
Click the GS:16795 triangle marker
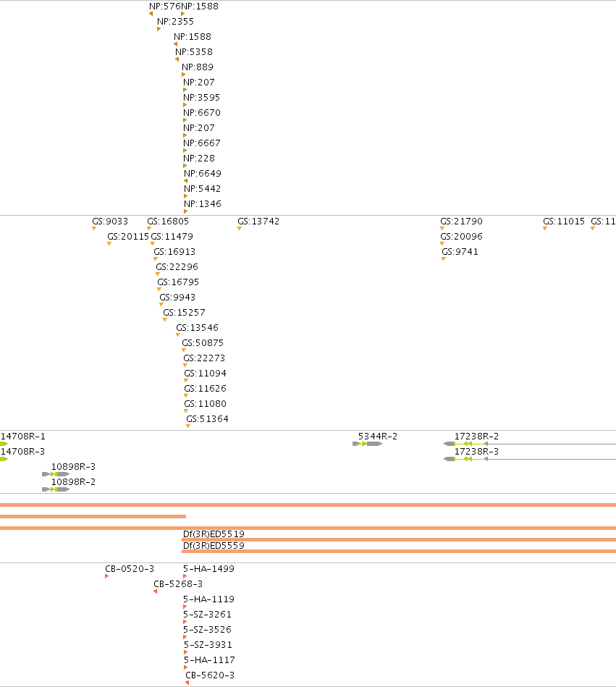(x=159, y=289)
